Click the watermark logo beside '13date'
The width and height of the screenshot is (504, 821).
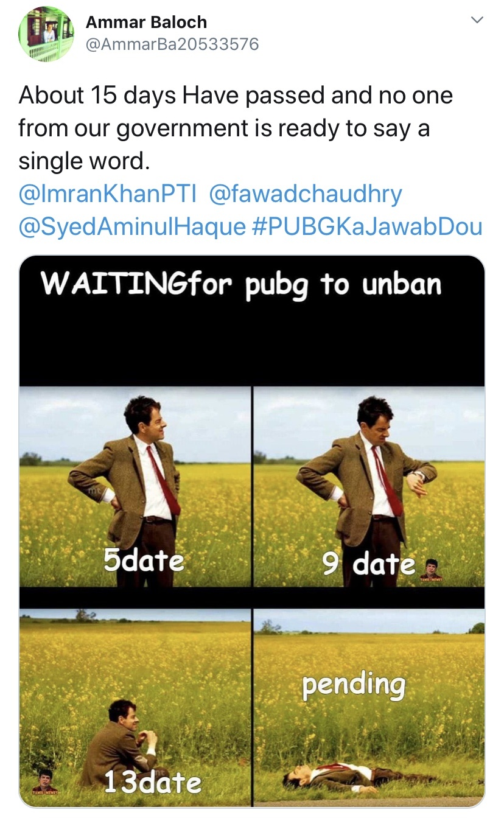[x=44, y=781]
